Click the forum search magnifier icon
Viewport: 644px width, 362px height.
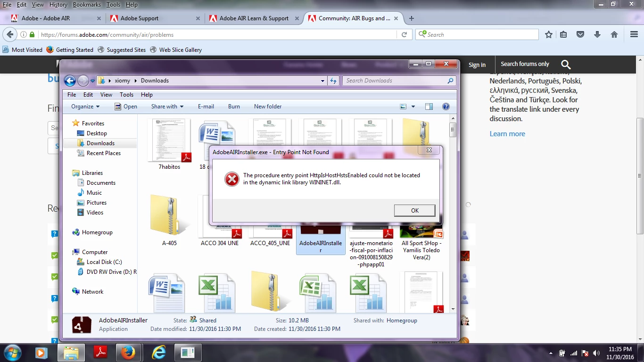pos(566,65)
